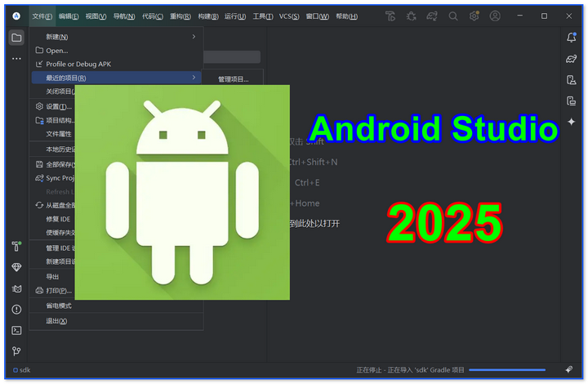
Task: Open the 工具(T) menu
Action: point(262,16)
